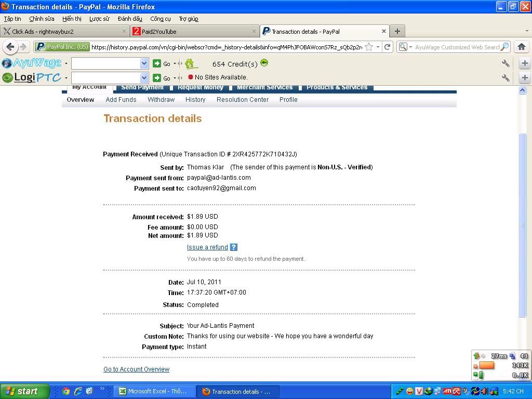
Task: Reload the page with the refresh icon
Action: click(x=387, y=47)
